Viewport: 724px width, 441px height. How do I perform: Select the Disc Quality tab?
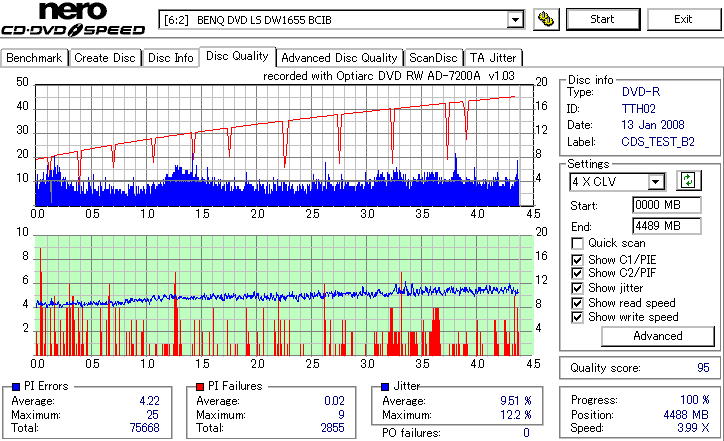(237, 56)
